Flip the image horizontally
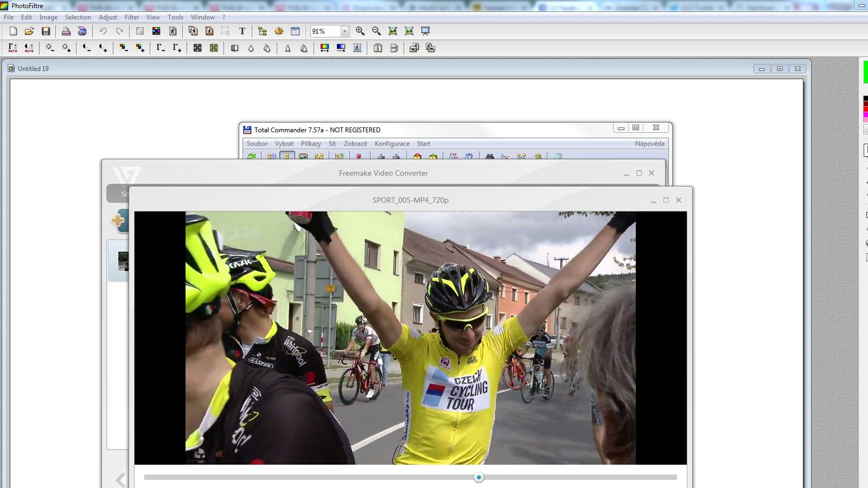This screenshot has width=868, height=488. (x=378, y=48)
